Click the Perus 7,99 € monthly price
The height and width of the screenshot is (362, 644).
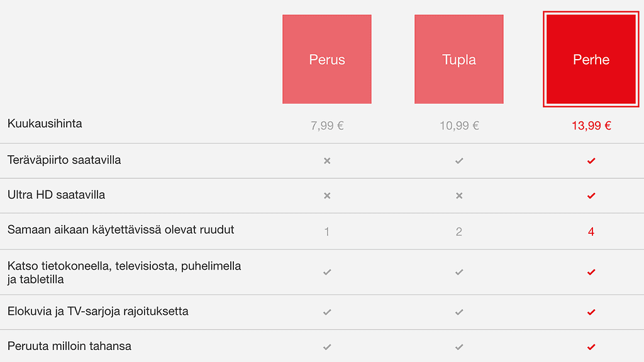click(327, 126)
